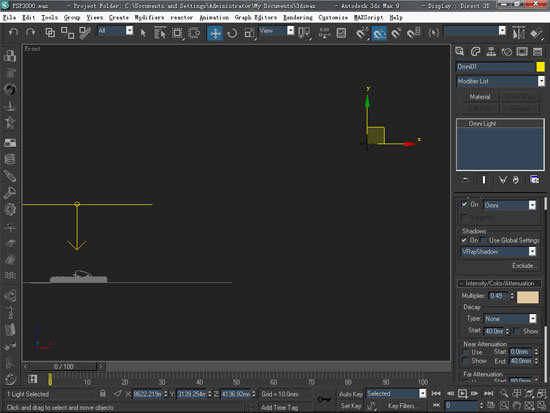Click the Redo arrow icon
550x413 pixels.
(31, 33)
